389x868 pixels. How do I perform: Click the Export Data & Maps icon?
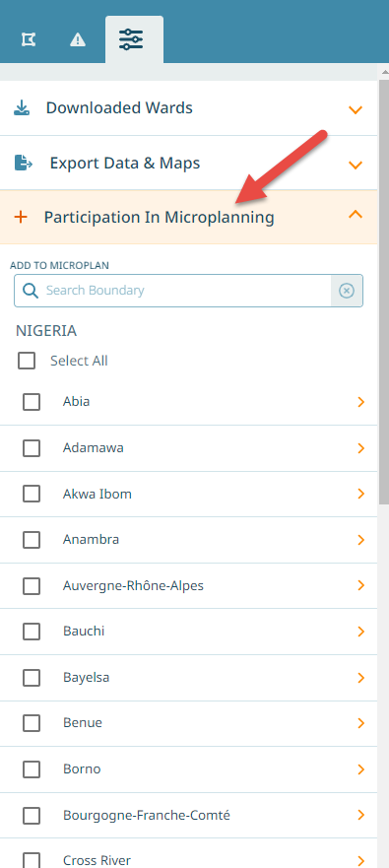pyautogui.click(x=24, y=164)
